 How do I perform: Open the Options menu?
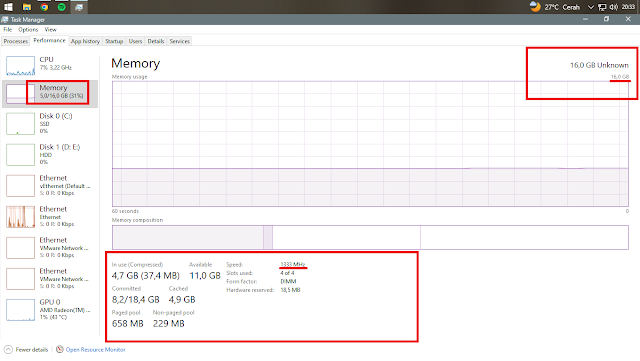tap(28, 29)
